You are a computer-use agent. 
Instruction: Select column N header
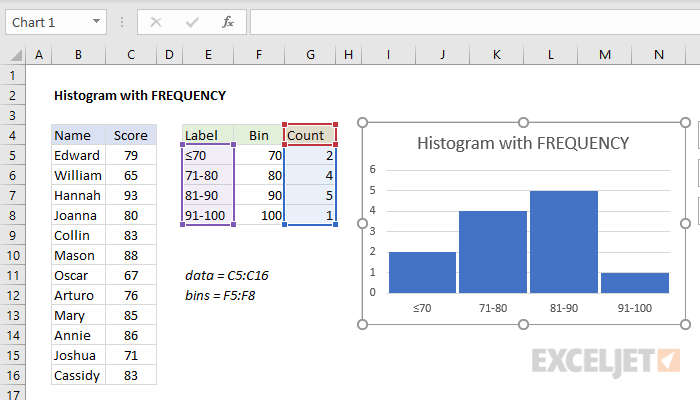tap(658, 55)
